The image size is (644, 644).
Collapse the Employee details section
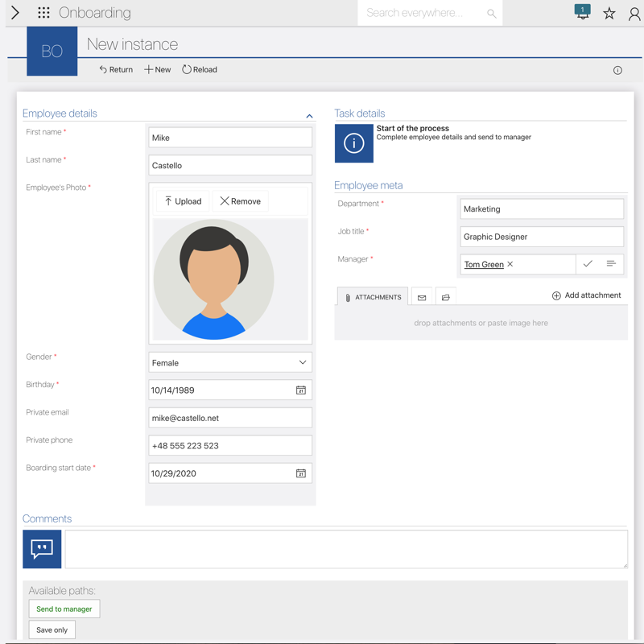[x=309, y=117]
